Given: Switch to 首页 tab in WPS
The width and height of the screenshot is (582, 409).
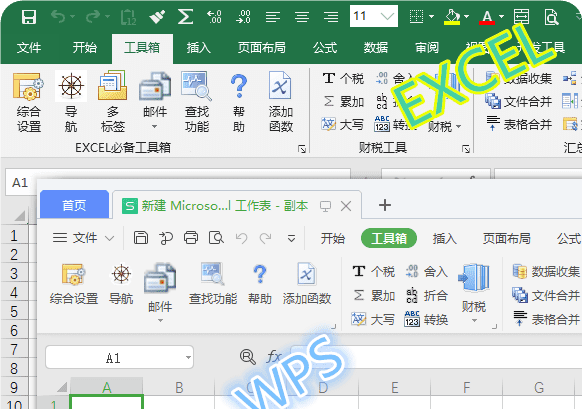Looking at the screenshot, I should 74,205.
